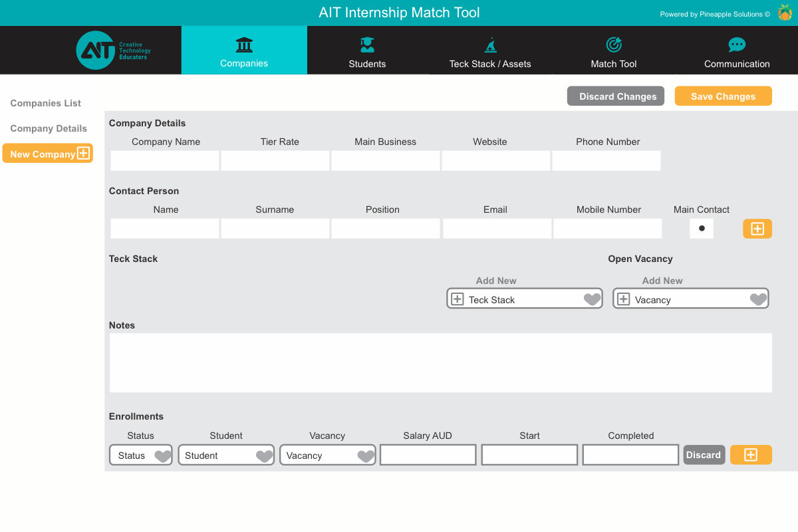This screenshot has height=532, width=798.
Task: Open the enrollment Student dropdown
Action: tap(226, 456)
